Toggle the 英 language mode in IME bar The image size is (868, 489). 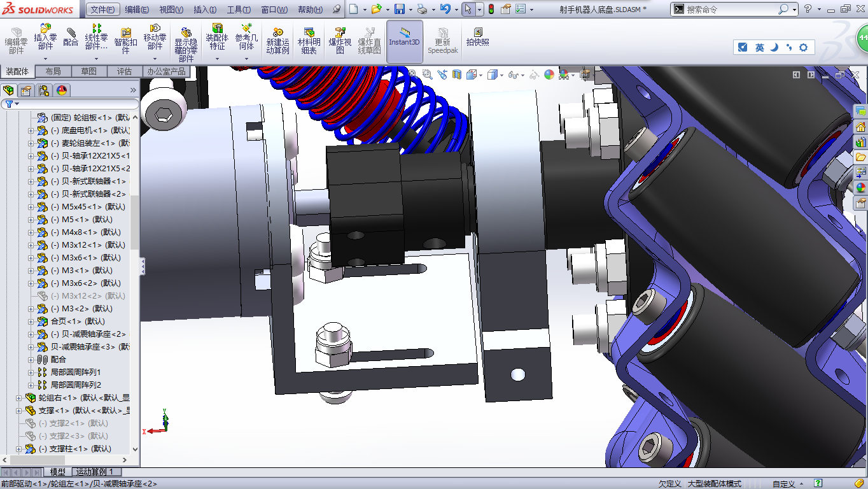point(759,47)
